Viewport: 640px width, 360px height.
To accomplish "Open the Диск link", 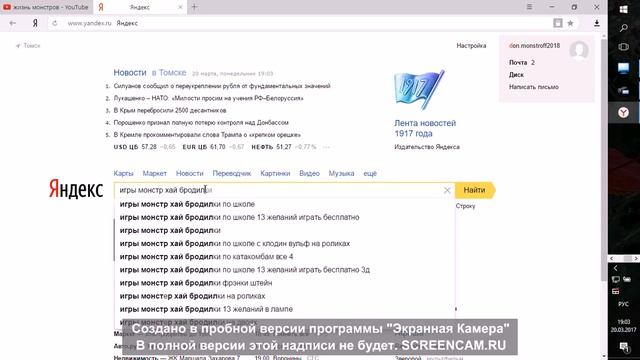I will [x=516, y=75].
